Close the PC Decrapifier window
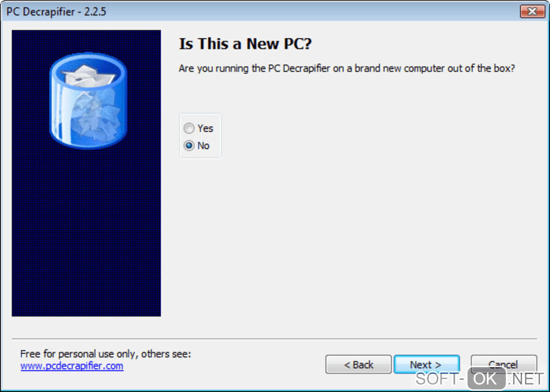The width and height of the screenshot is (550, 392). tap(532, 11)
